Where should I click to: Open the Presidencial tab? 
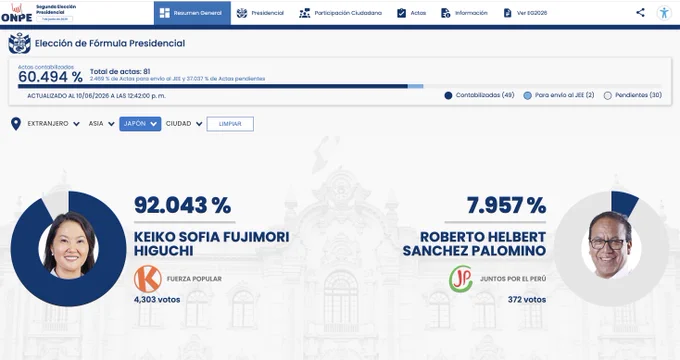pyautogui.click(x=260, y=13)
